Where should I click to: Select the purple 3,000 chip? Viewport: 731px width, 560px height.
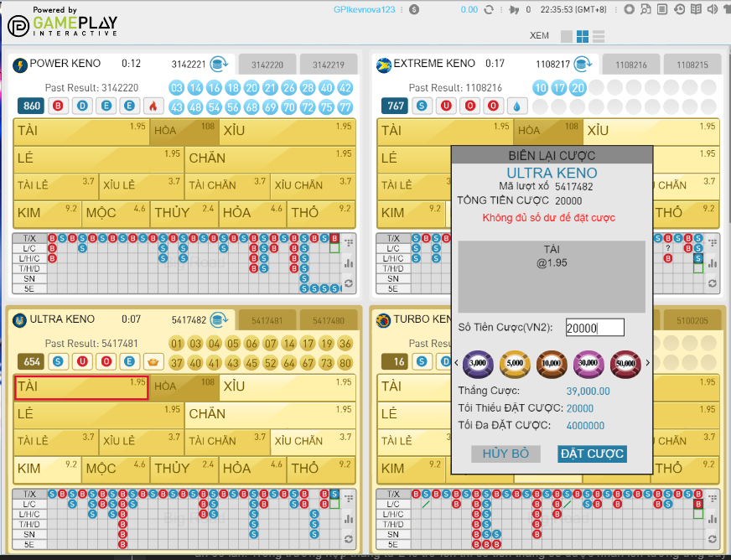(x=478, y=362)
